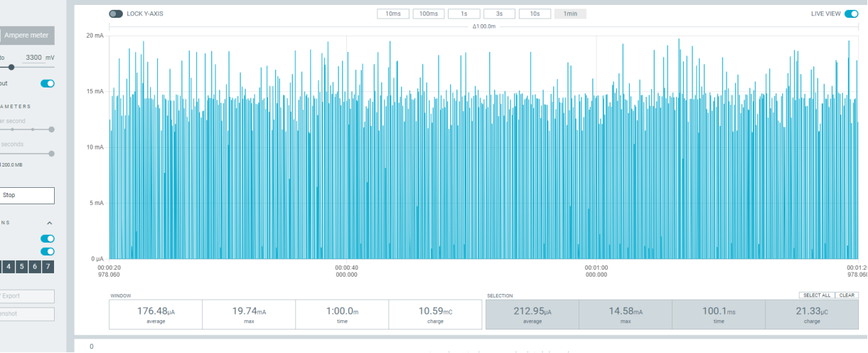868x353 pixels.
Task: Toggle digital channel 4
Action: coord(9,267)
